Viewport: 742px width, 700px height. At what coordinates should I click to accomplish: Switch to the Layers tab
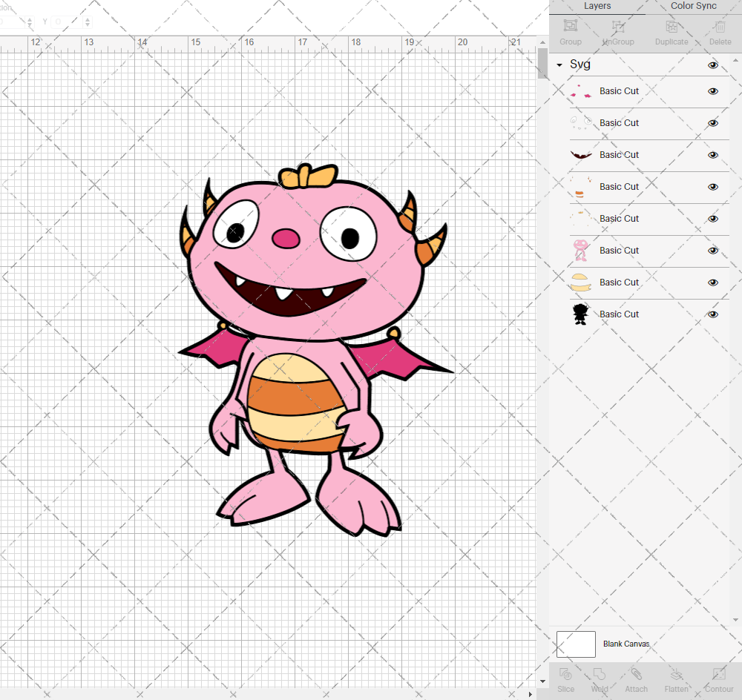(x=597, y=6)
